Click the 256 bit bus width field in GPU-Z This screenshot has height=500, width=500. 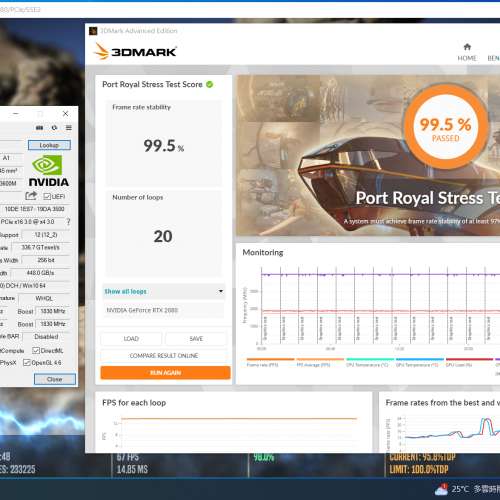point(46,260)
